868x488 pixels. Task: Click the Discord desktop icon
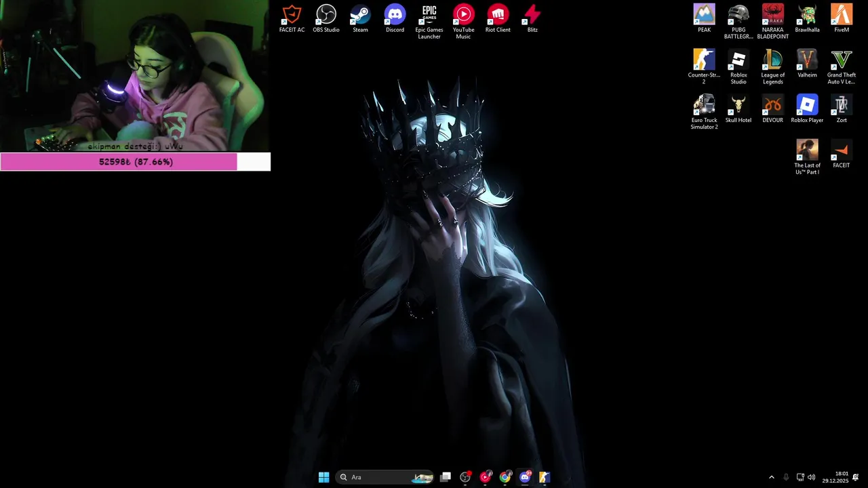[x=395, y=19]
